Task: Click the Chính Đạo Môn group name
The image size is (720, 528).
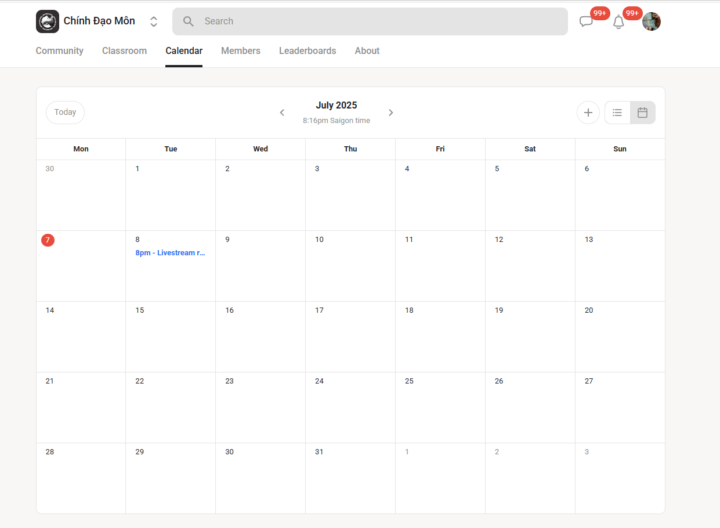Action: (x=99, y=21)
